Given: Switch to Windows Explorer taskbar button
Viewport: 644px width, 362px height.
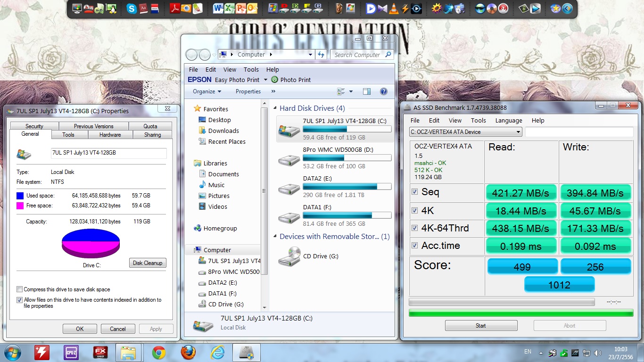Looking at the screenshot, I should [129, 353].
